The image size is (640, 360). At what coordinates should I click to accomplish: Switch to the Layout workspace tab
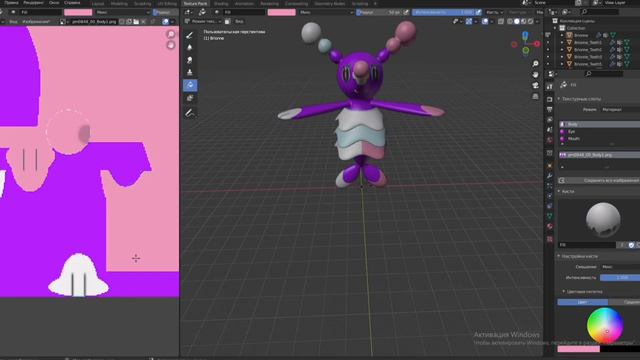coord(98,3)
